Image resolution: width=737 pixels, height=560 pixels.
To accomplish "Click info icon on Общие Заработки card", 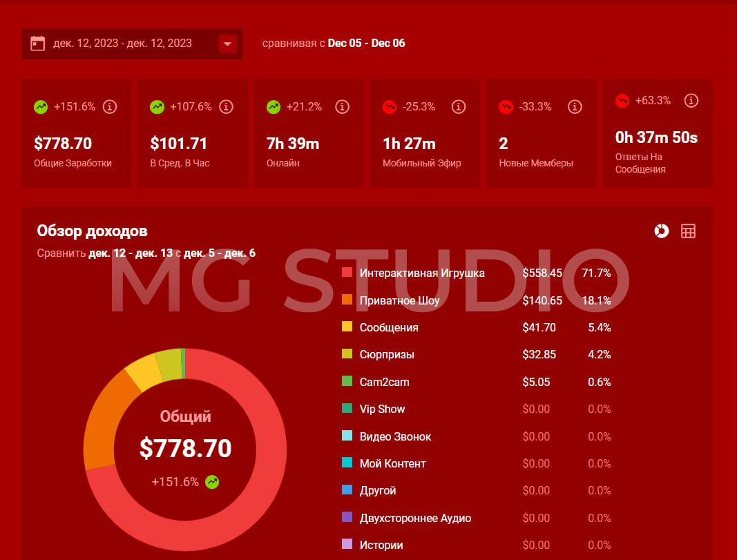I will (x=109, y=107).
